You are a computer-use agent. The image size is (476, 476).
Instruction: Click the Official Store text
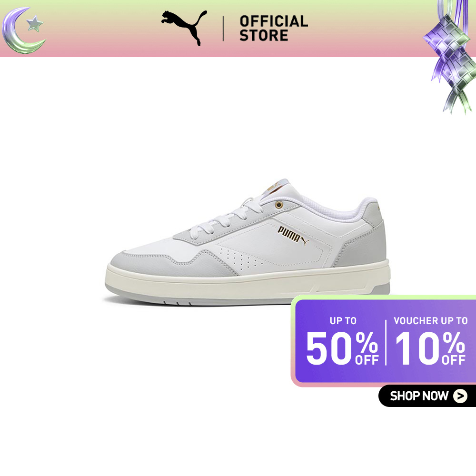click(x=274, y=28)
